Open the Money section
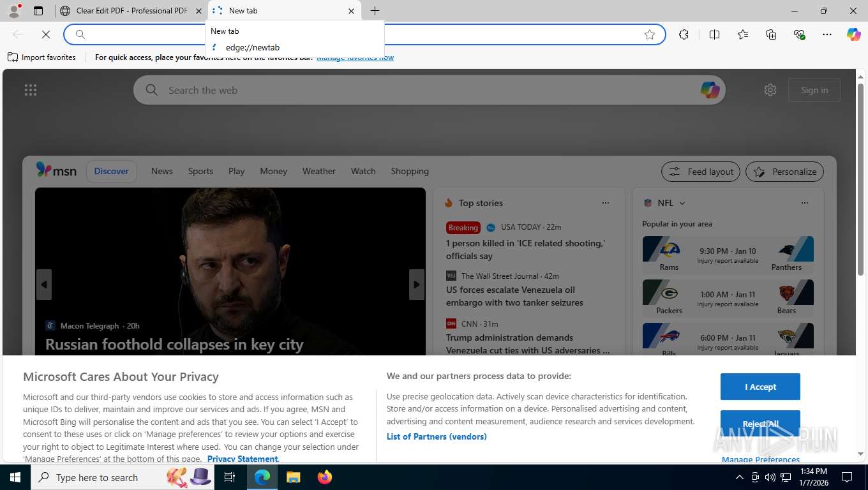The image size is (868, 490). click(x=273, y=171)
